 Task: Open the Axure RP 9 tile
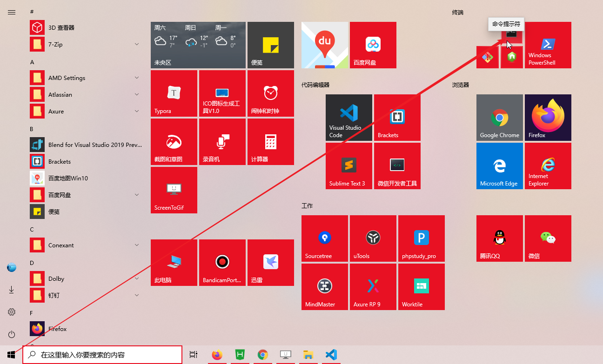[x=373, y=287]
